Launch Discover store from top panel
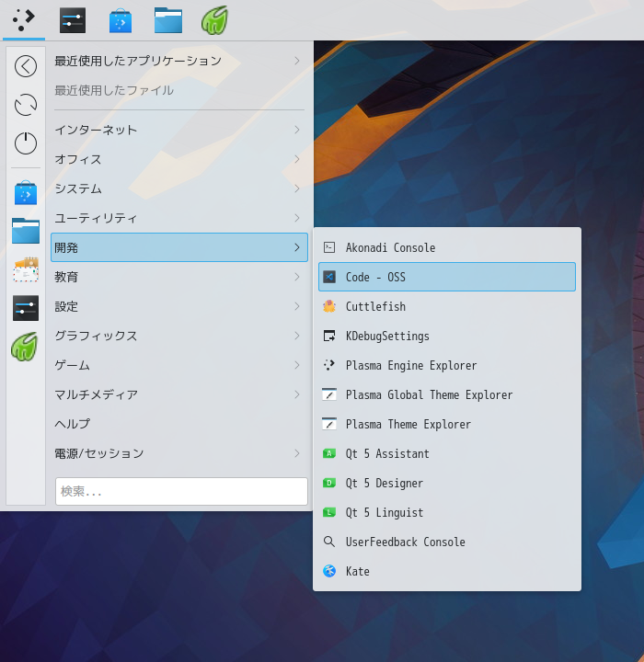The image size is (644, 662). point(121,20)
